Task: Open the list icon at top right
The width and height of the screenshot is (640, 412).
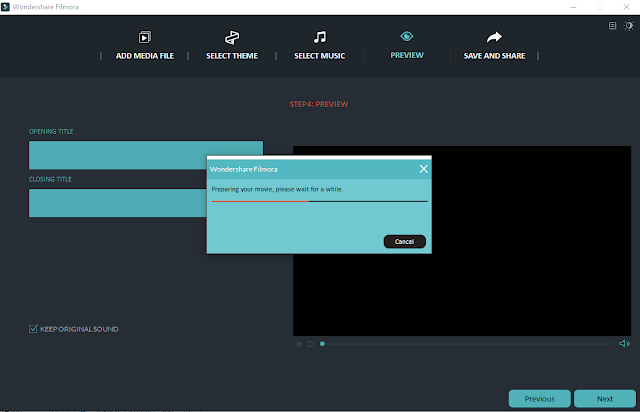Action: [612, 26]
